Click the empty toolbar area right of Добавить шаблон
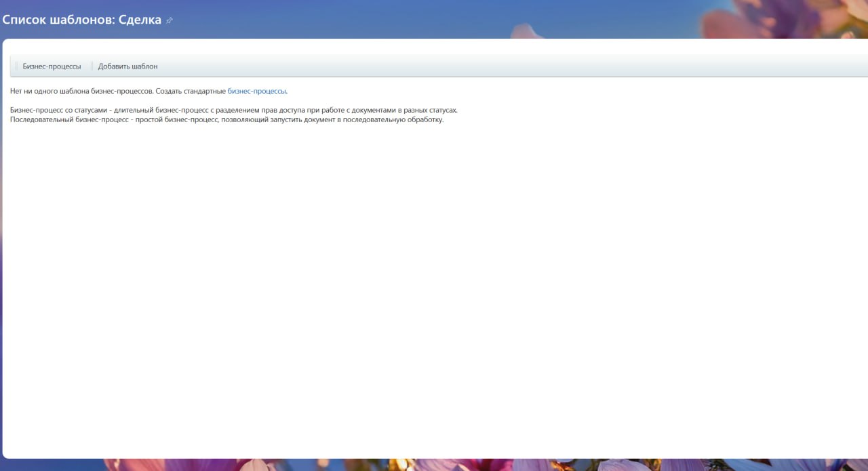This screenshot has height=471, width=868. pyautogui.click(x=509, y=67)
